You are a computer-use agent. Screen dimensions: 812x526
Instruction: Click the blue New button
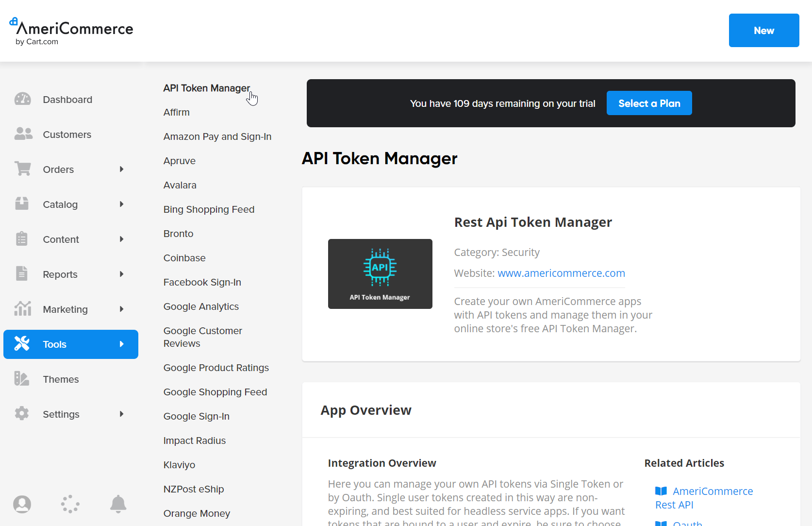pyautogui.click(x=764, y=30)
